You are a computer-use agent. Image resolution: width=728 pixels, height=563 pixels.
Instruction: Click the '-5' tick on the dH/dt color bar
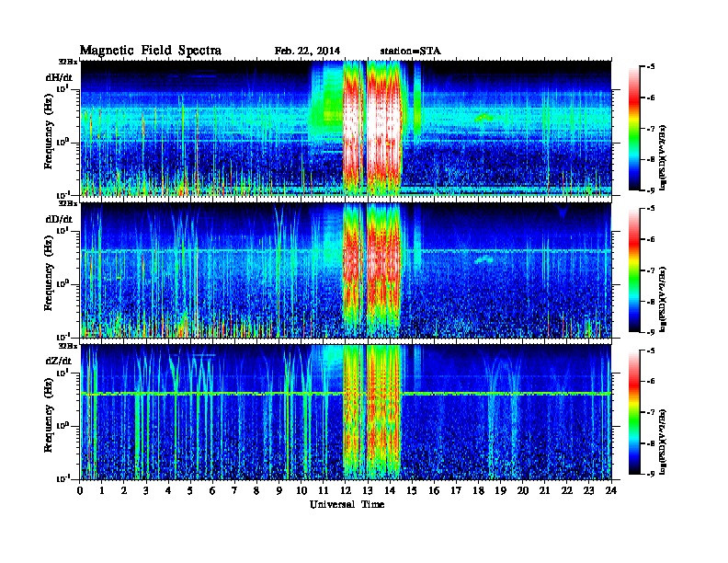[x=650, y=67]
